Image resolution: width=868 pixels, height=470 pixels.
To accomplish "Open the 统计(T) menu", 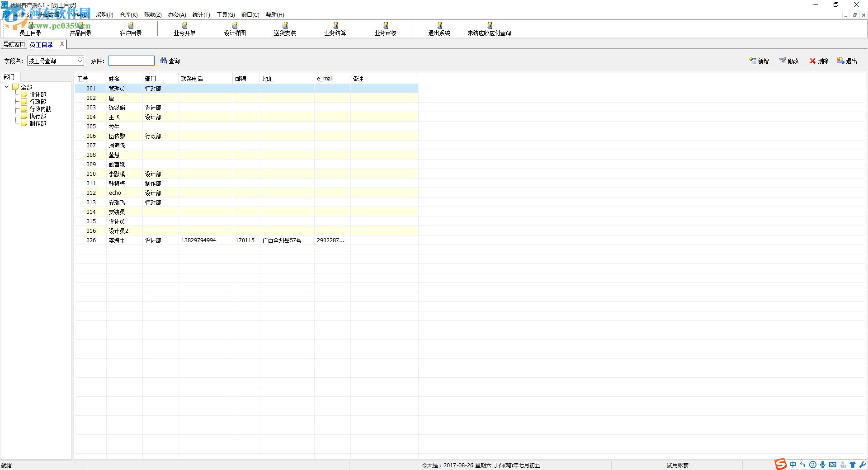I will click(201, 15).
